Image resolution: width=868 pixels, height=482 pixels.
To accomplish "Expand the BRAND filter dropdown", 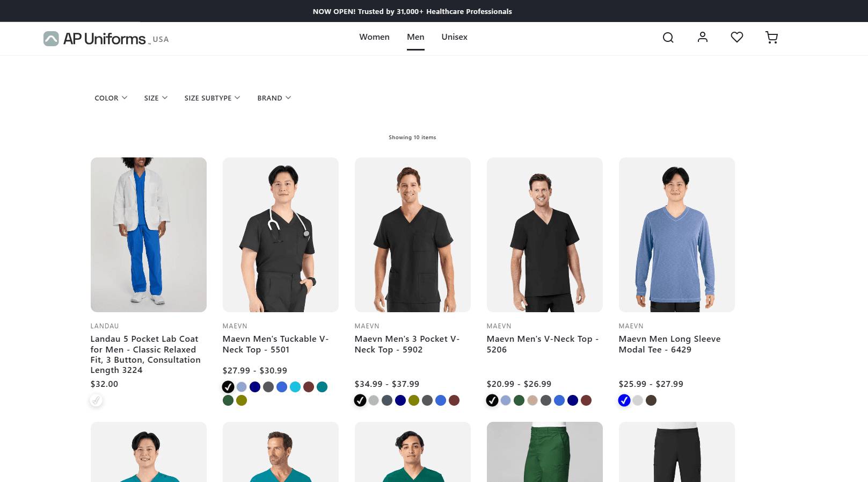I will (x=274, y=98).
